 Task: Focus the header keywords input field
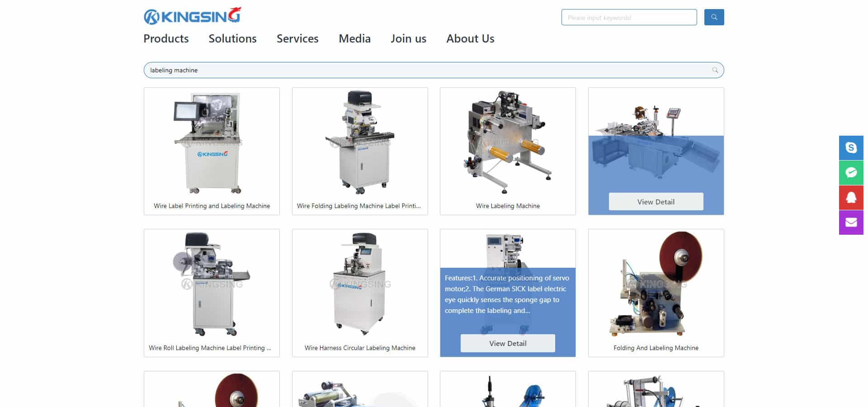click(629, 17)
